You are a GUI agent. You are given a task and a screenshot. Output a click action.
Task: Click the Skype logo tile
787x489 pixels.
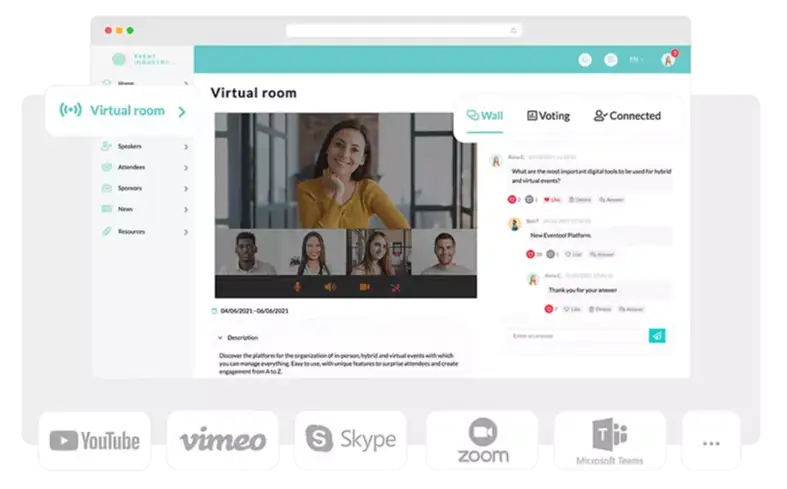click(x=350, y=439)
